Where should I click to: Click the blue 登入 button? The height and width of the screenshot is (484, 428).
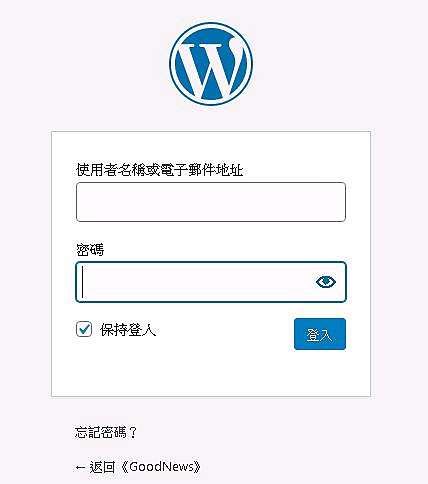coord(320,334)
